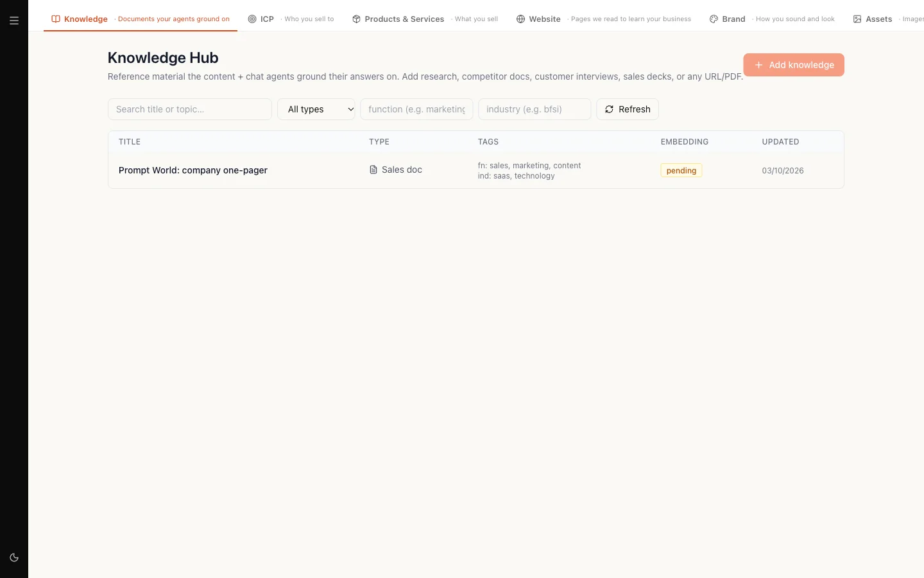Click the ind: saas, technology tags
Screen dimensions: 924x578
coord(517,176)
